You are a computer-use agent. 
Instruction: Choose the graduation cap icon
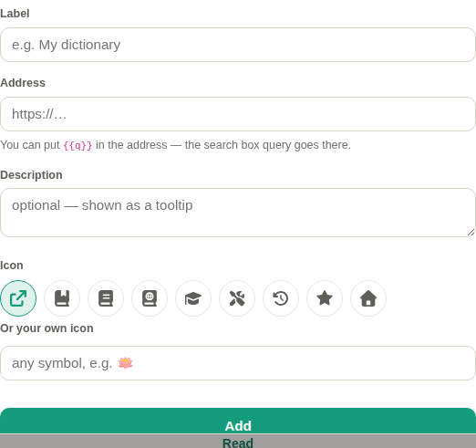pos(193,298)
